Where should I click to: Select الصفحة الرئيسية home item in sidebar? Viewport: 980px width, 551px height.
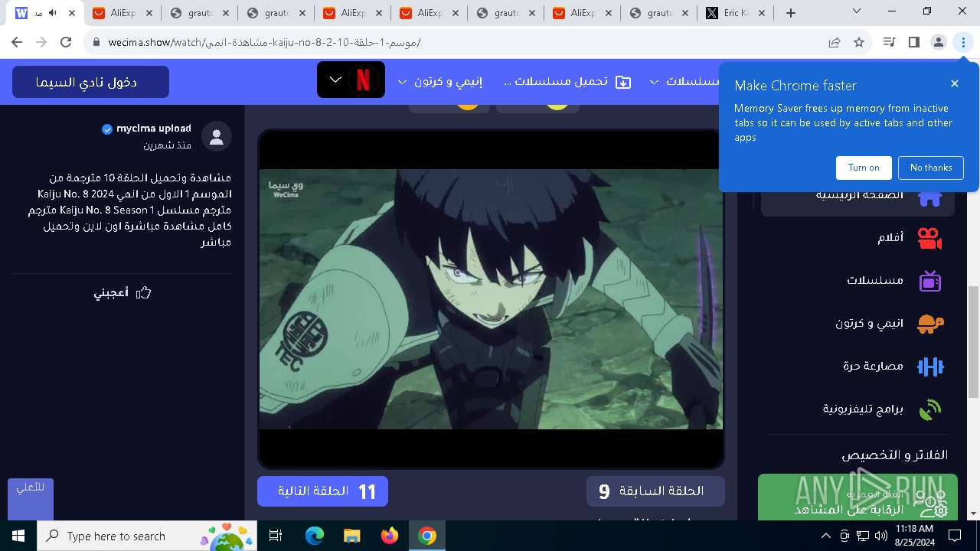click(x=857, y=195)
